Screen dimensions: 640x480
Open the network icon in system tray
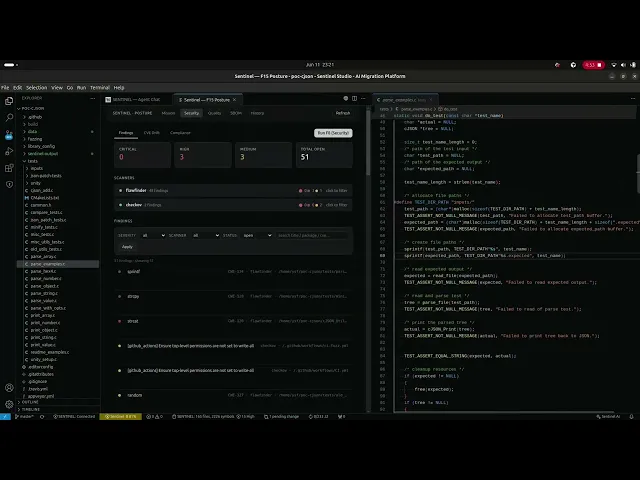[613, 65]
